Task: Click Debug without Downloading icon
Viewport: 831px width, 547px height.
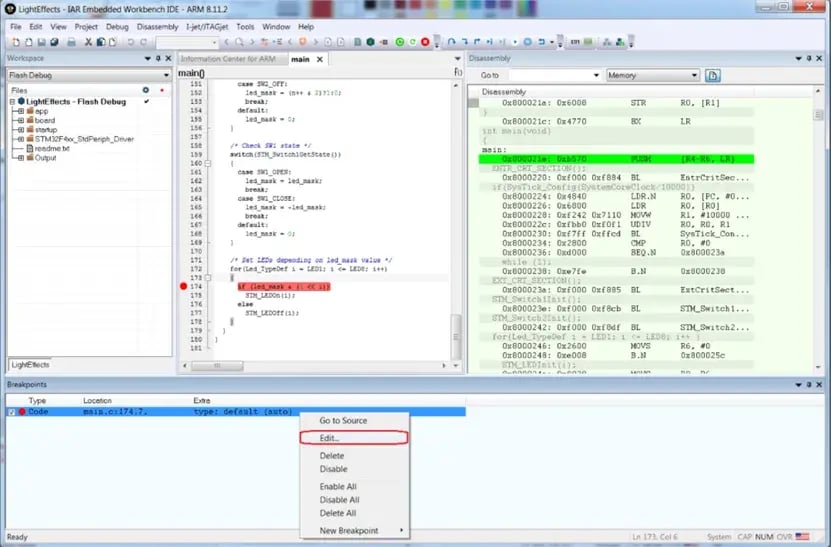Action: click(412, 42)
